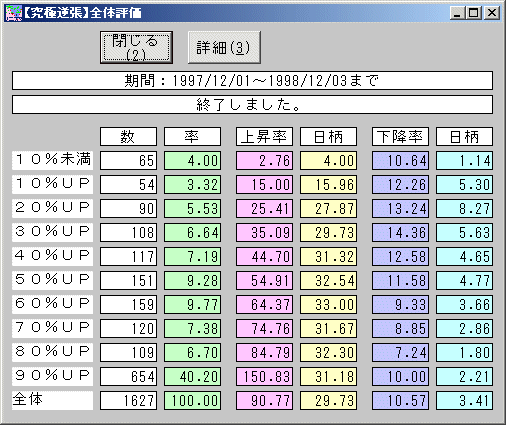The width and height of the screenshot is (506, 425).
Task: Click cyan cell 3.41
Action: click(x=464, y=400)
